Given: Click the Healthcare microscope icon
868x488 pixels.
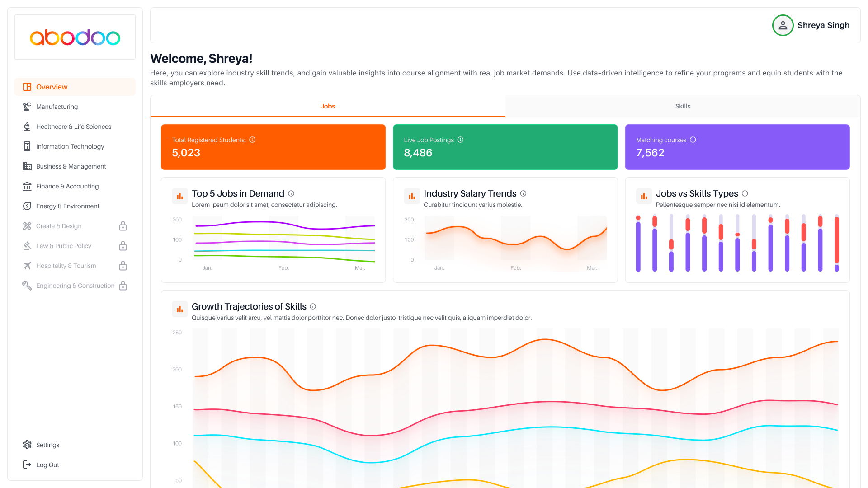Looking at the screenshot, I should 27,127.
